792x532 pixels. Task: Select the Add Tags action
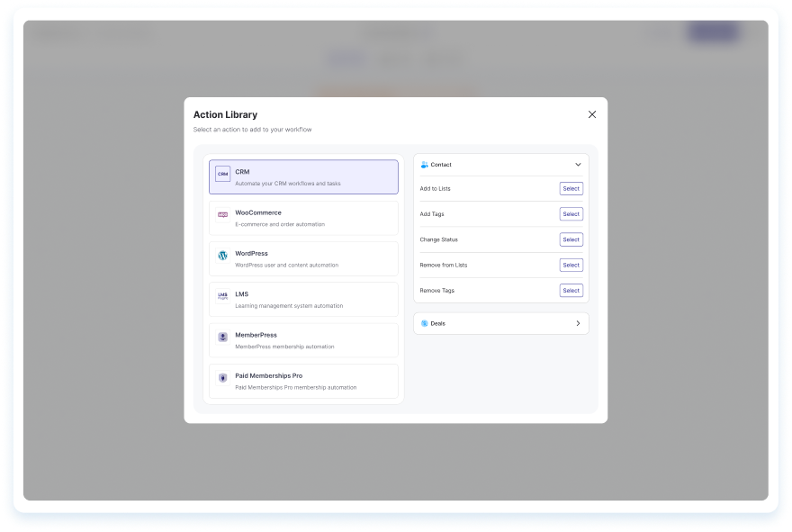coord(571,214)
